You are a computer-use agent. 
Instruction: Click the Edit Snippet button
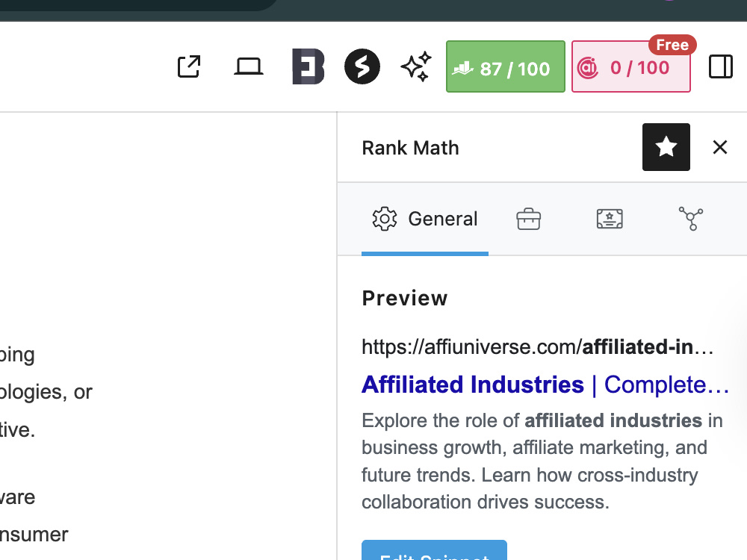click(x=434, y=550)
